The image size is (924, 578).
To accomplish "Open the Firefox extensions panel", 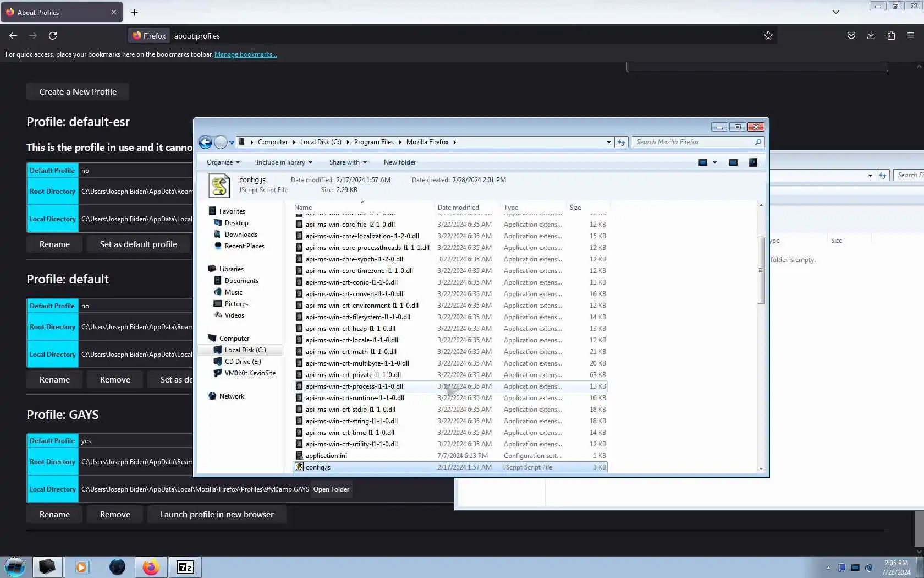I will pos(891,36).
